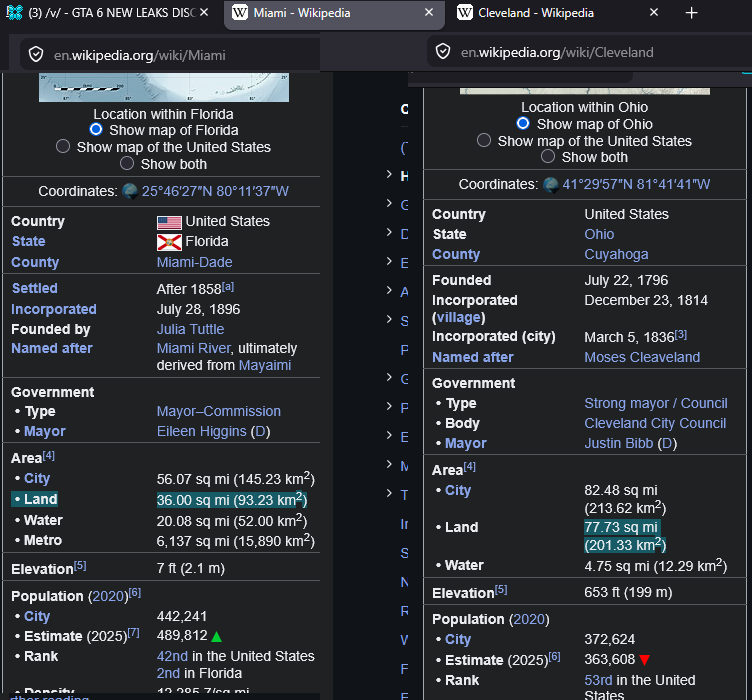Viewport: 752px width, 700px height.
Task: Click highlighted '77.73 sq mi' Cleveland land area
Action: click(x=622, y=527)
